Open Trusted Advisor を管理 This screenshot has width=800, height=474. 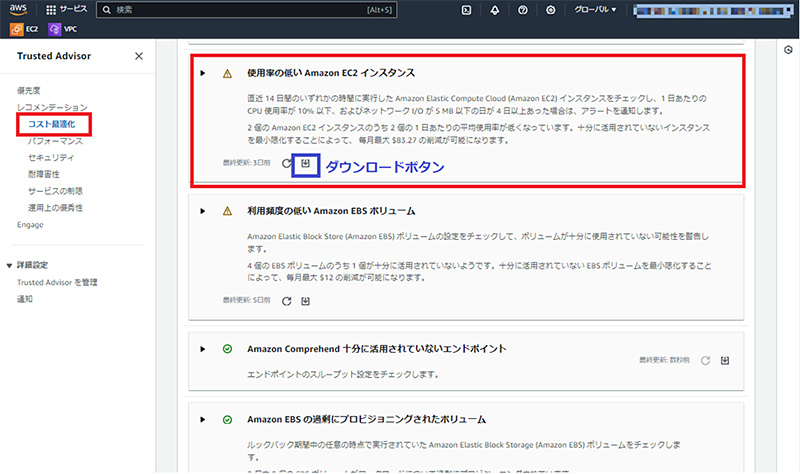[x=57, y=282]
